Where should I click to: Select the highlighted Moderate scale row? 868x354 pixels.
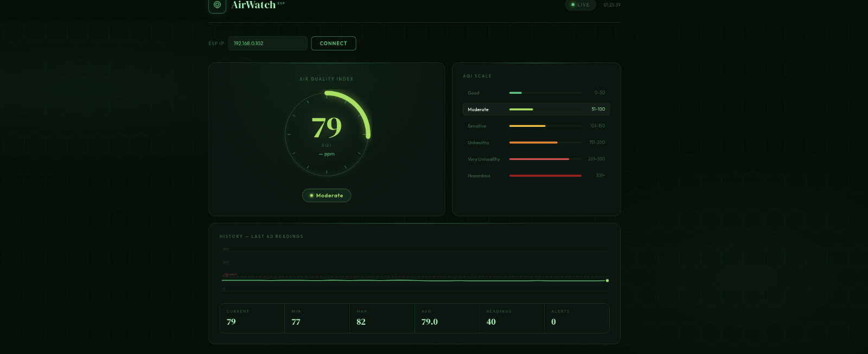click(x=537, y=110)
